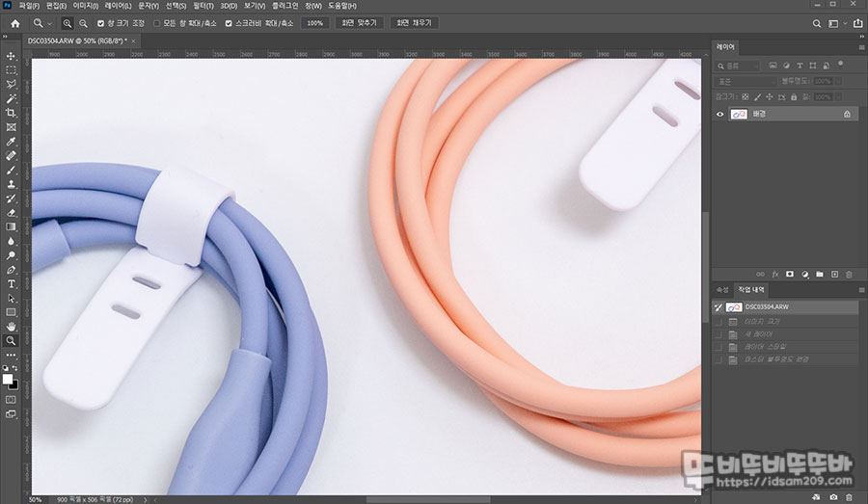
Task: Click the 화면 채우기 button
Action: [414, 23]
